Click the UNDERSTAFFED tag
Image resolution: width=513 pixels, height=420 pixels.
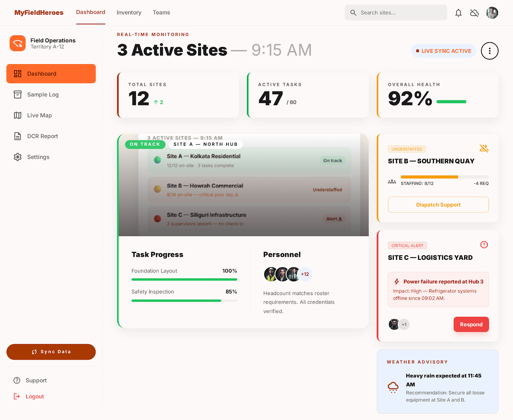coord(407,149)
